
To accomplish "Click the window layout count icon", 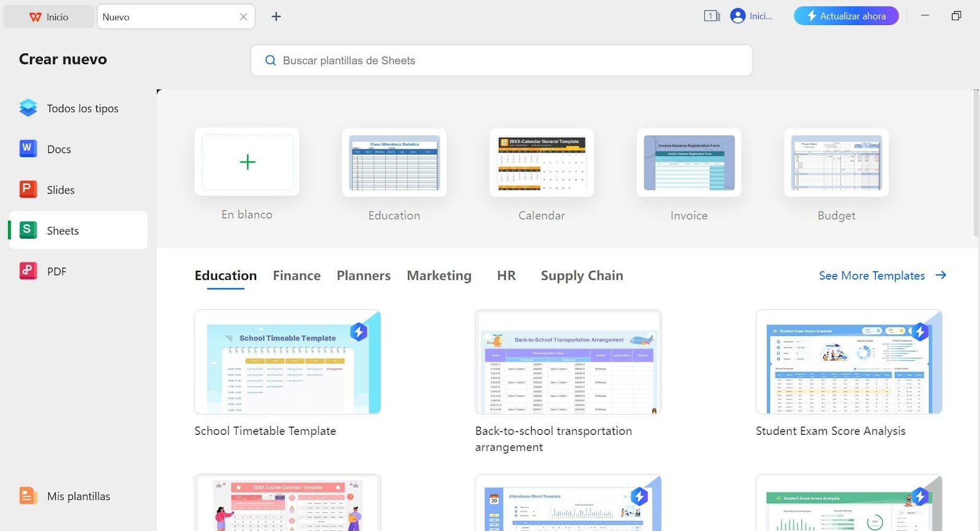I will (712, 16).
